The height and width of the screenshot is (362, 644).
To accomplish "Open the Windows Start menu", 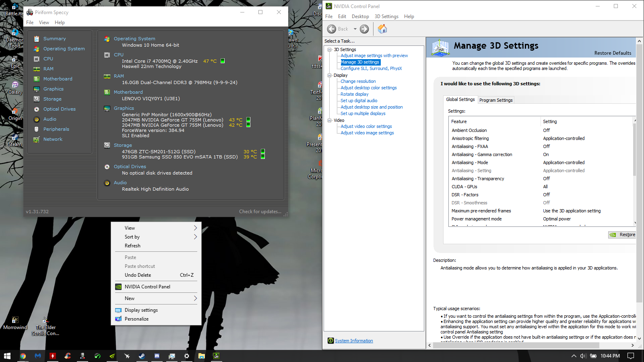I will point(7,356).
